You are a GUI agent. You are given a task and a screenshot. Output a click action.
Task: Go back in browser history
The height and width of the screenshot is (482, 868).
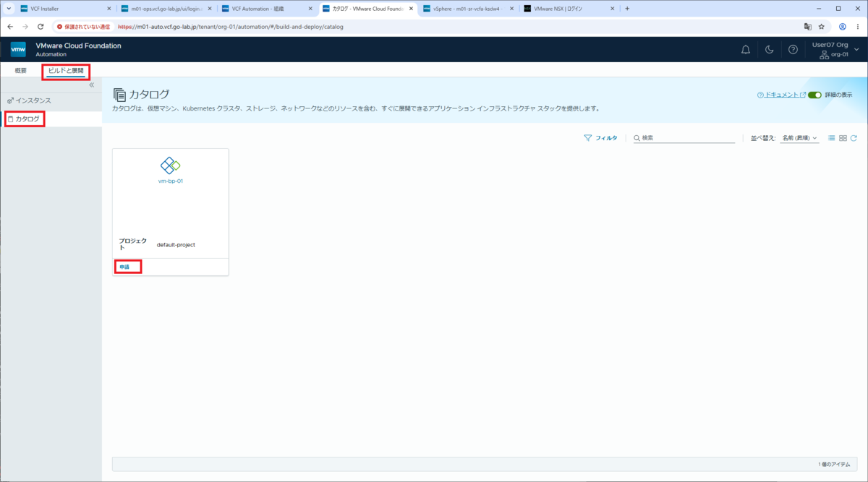point(10,26)
